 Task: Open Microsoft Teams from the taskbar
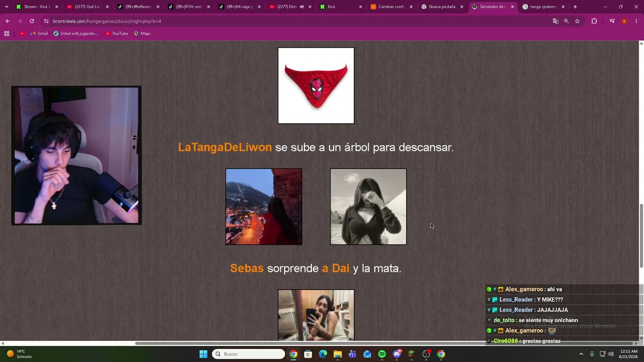352,354
